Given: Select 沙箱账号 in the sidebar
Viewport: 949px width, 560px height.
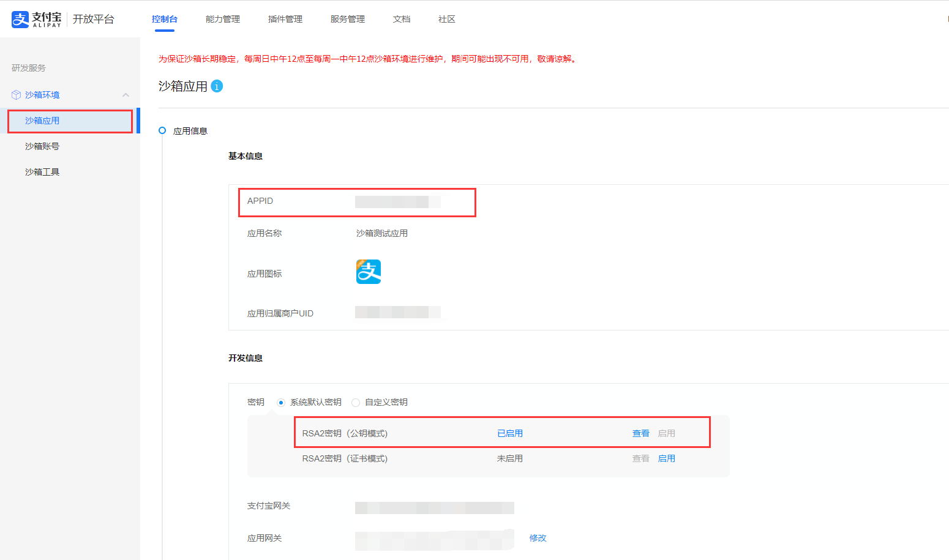Looking at the screenshot, I should 42,146.
